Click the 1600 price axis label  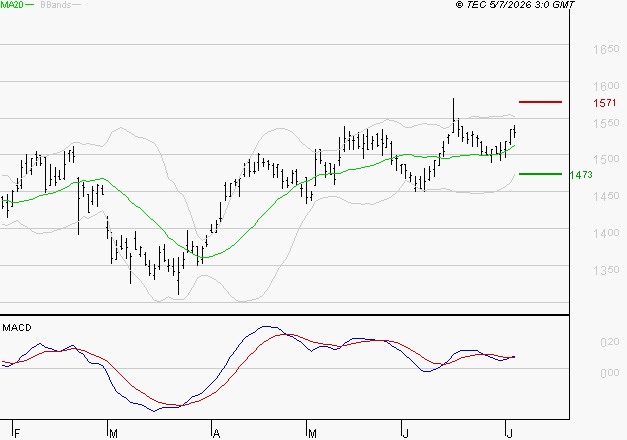coord(606,86)
